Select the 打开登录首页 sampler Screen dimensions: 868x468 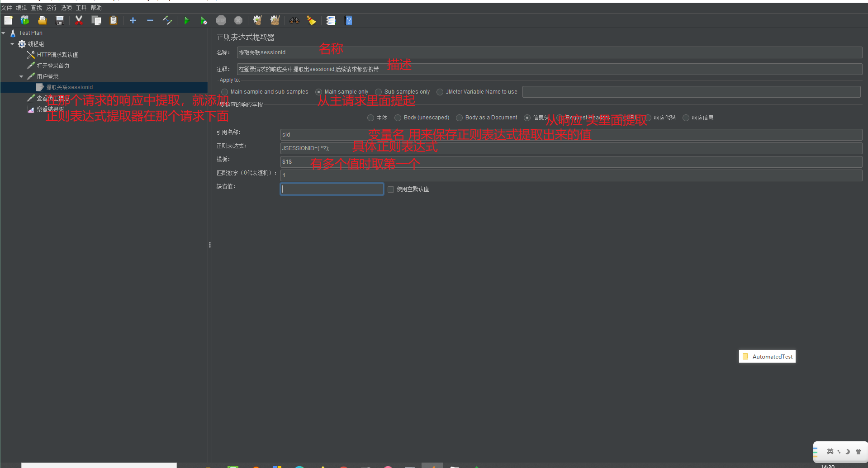tap(53, 66)
